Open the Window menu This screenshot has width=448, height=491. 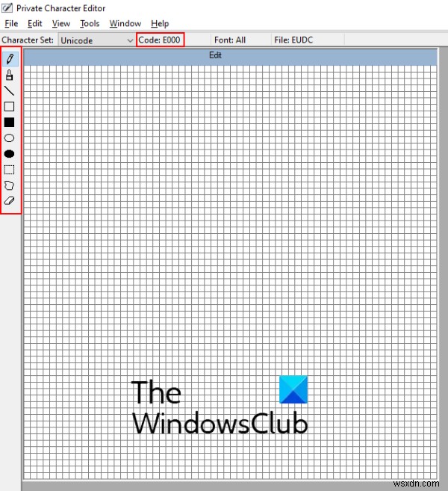(125, 23)
